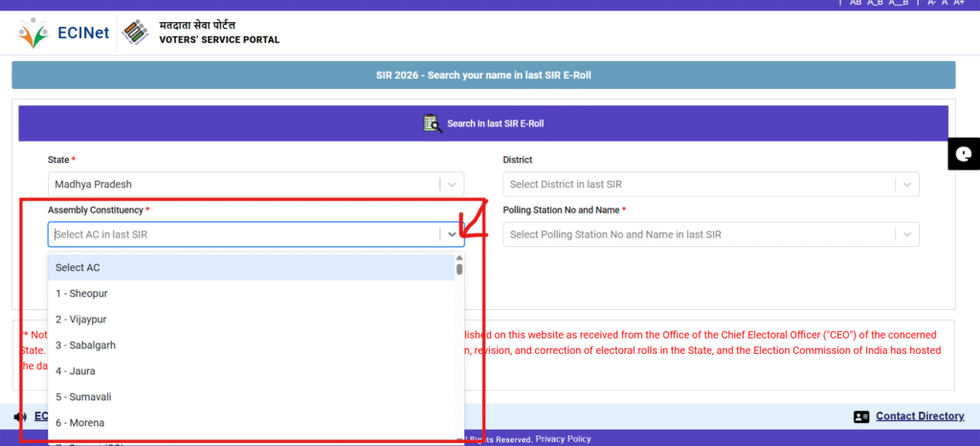Click the contact card icon beside Contact Directory
This screenshot has width=980, height=446.
coord(861,416)
